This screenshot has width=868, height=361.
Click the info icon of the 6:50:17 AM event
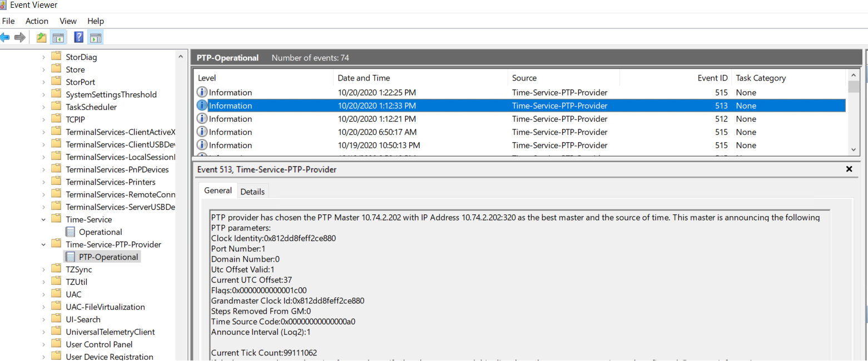click(202, 132)
